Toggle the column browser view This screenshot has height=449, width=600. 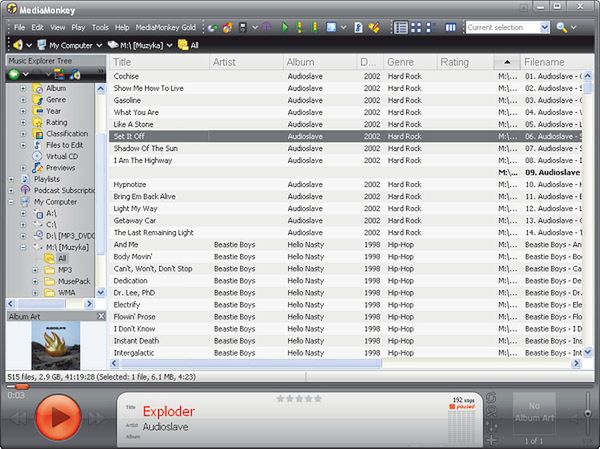point(450,27)
